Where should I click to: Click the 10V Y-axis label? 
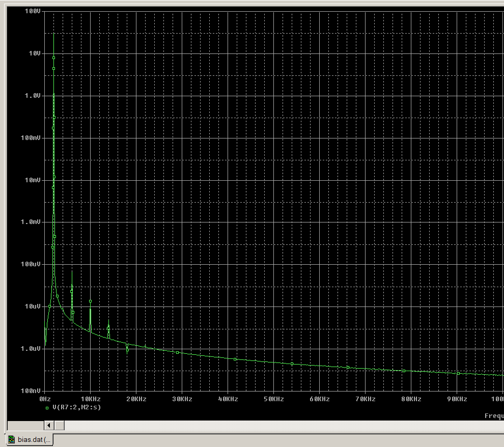pyautogui.click(x=35, y=53)
